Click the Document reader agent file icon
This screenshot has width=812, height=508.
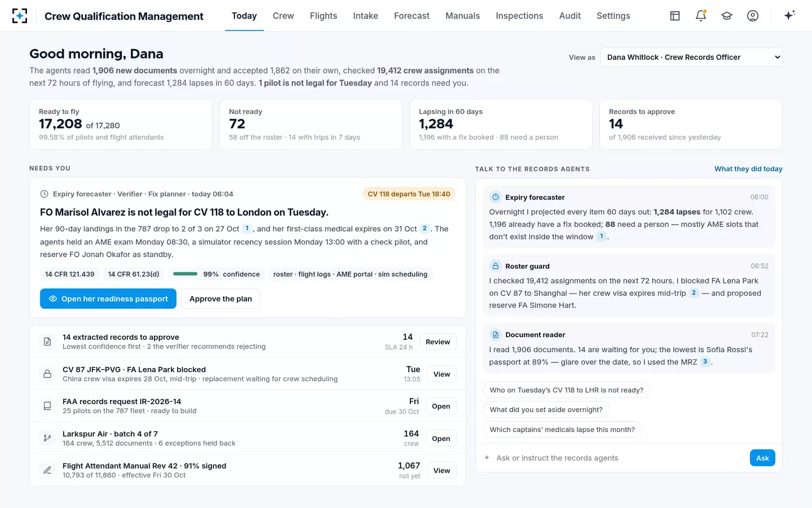pos(496,335)
